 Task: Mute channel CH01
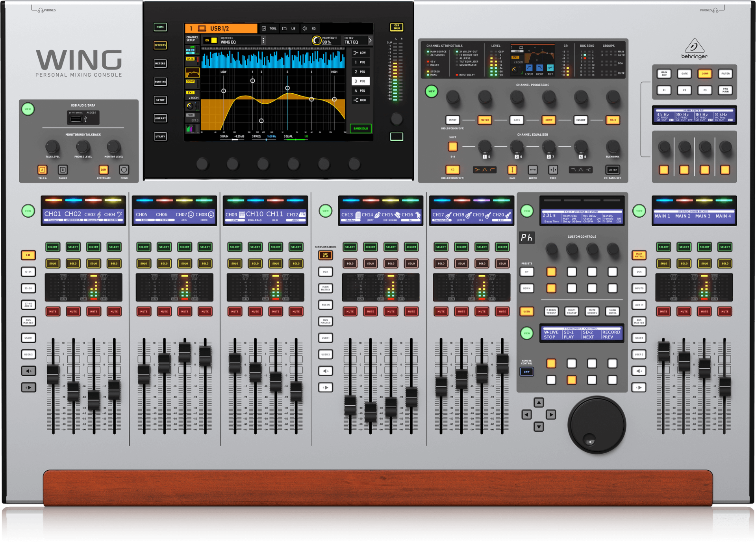coord(53,311)
